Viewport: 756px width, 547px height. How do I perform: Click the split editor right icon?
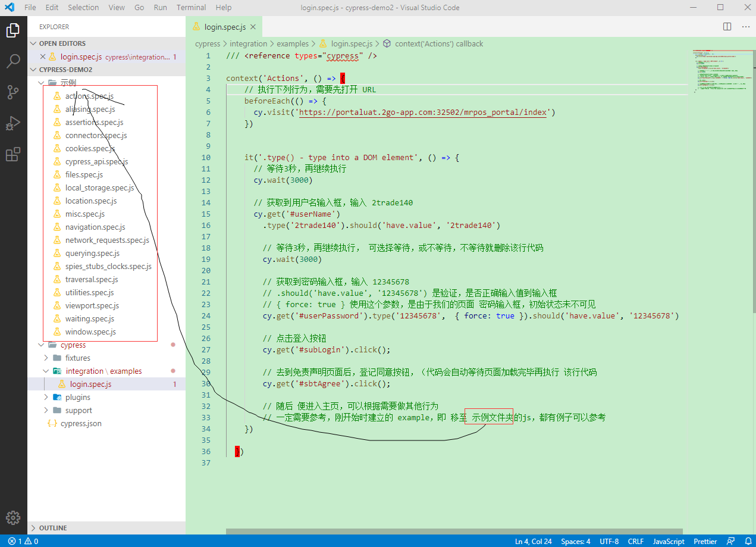coord(727,27)
